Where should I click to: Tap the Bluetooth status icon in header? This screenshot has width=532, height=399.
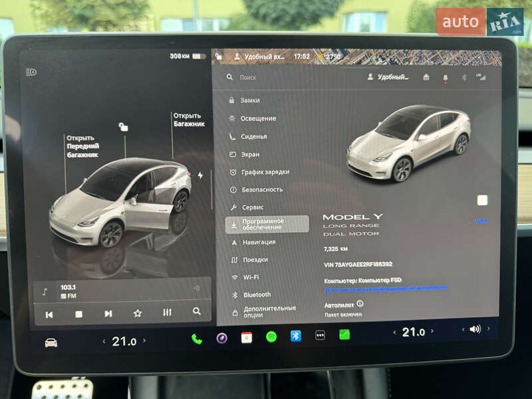(464, 78)
